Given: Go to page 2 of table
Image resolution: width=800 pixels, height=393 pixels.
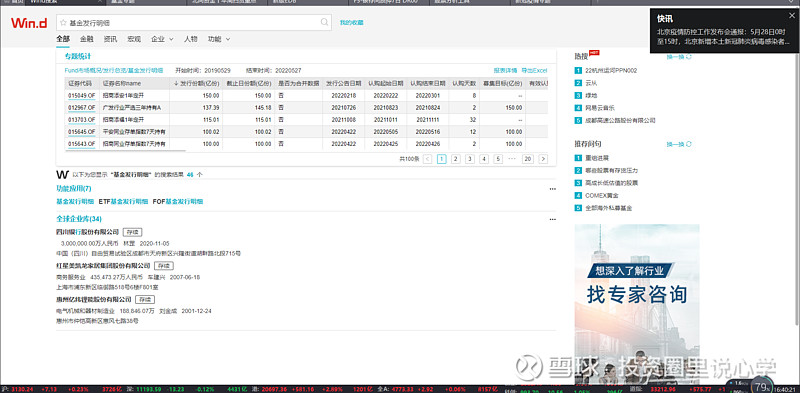Looking at the screenshot, I should point(456,159).
